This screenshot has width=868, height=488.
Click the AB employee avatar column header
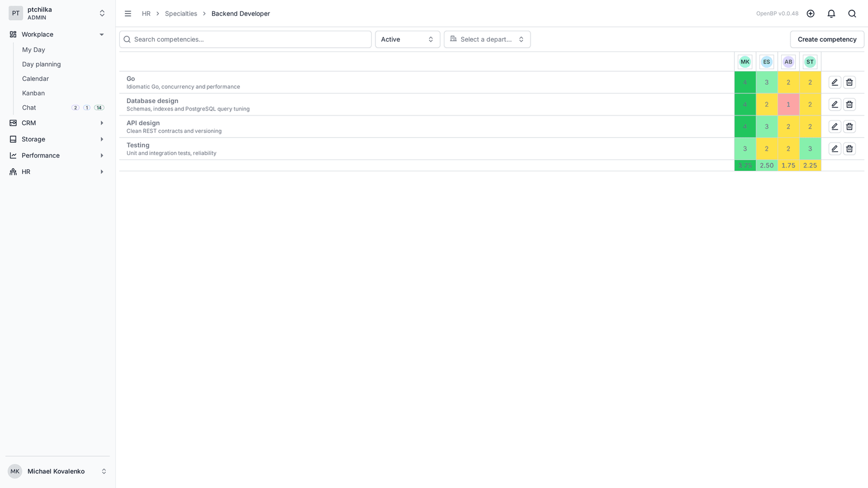788,62
